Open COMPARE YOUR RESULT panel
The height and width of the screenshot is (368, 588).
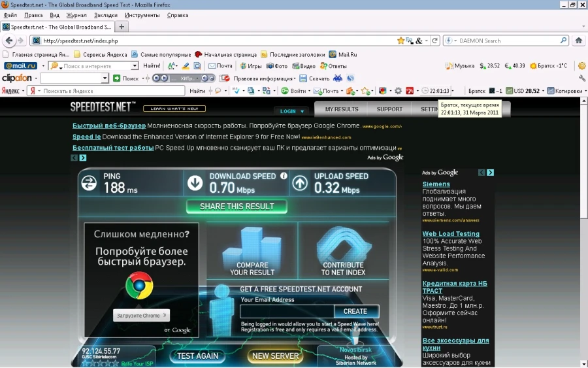tap(252, 250)
